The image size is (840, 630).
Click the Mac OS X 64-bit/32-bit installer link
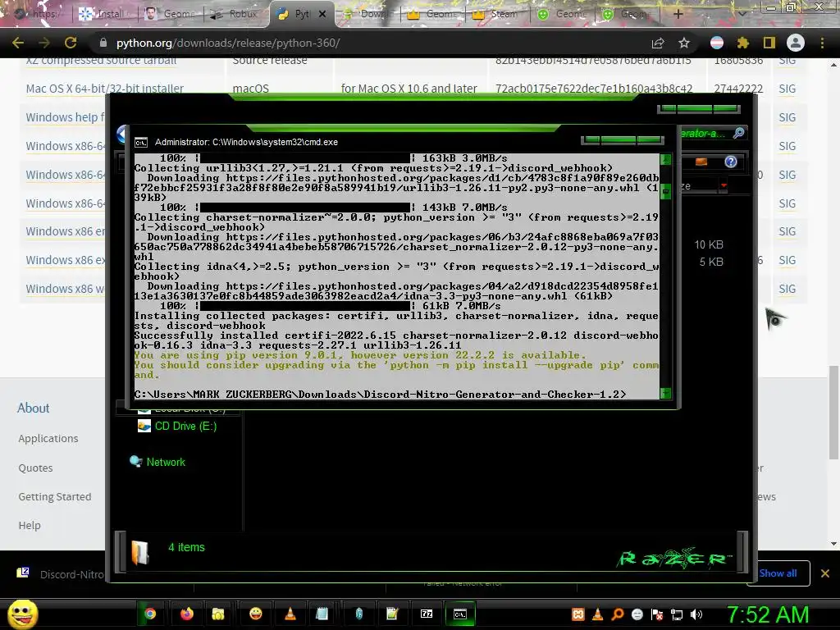104,89
